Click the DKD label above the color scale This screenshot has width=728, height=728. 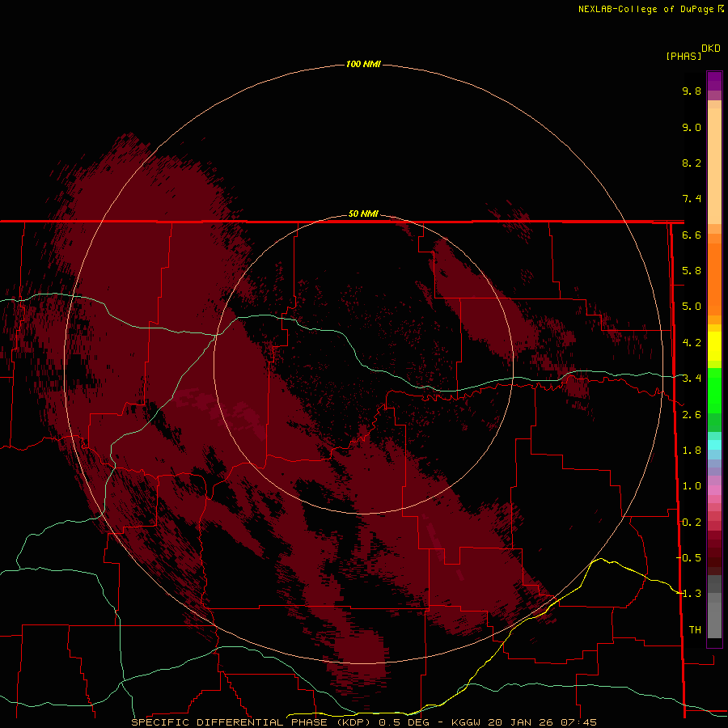pos(711,49)
